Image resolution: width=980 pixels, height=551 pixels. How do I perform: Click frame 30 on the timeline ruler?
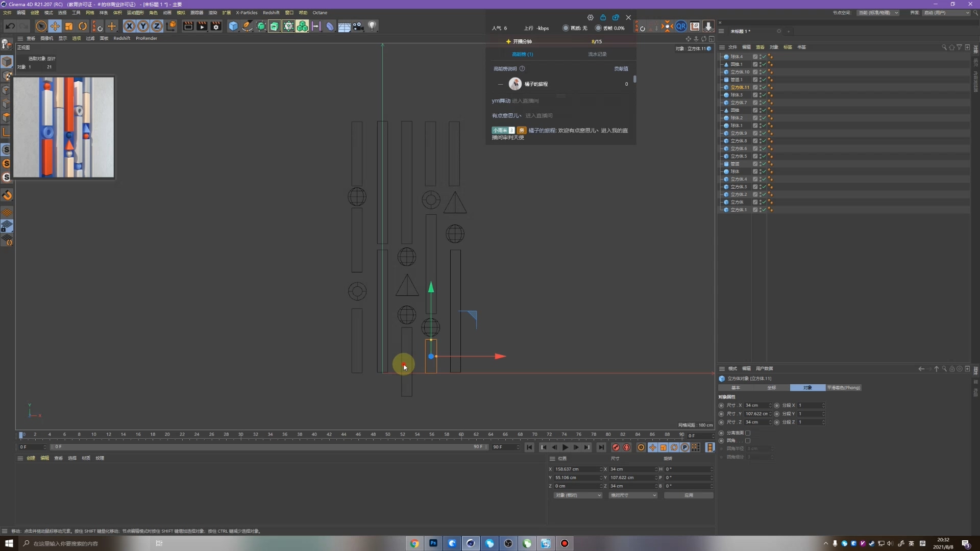(240, 435)
